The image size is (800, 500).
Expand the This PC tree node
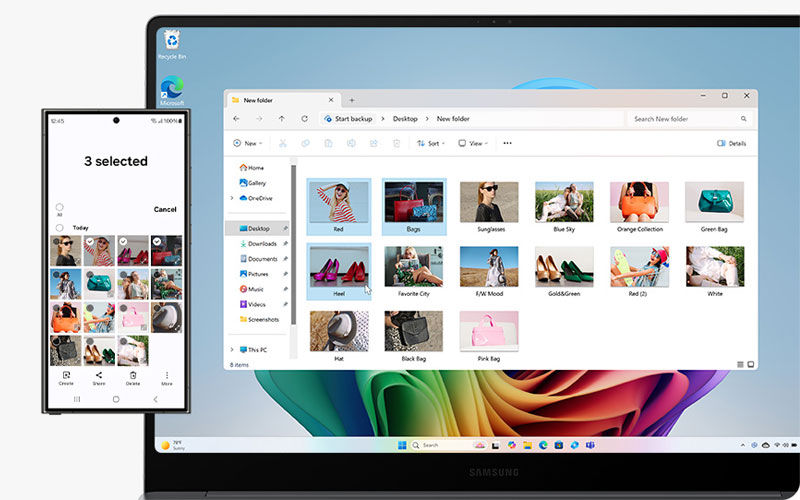pyautogui.click(x=232, y=350)
